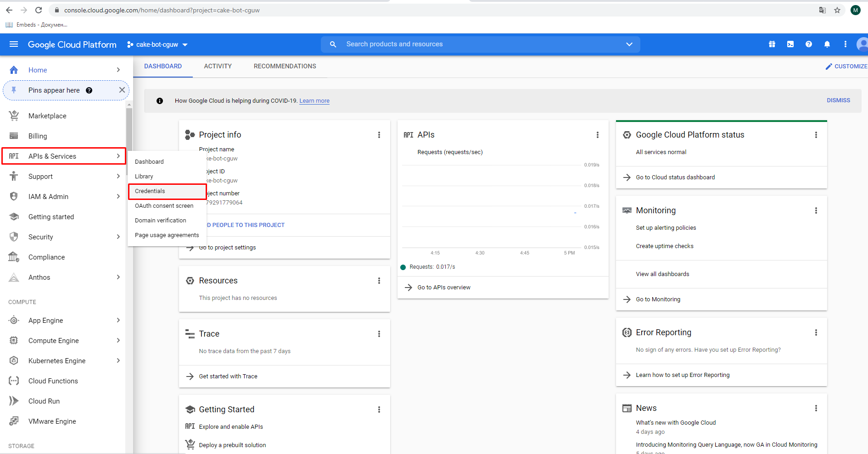868x454 pixels.
Task: Open Error Reporting card three-dot menu
Action: click(816, 332)
